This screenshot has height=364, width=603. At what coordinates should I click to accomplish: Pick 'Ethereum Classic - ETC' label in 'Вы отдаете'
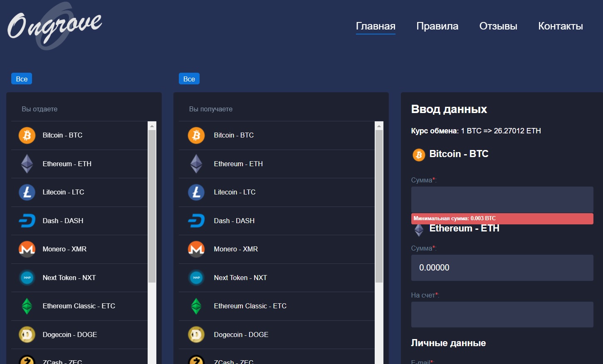click(x=79, y=306)
